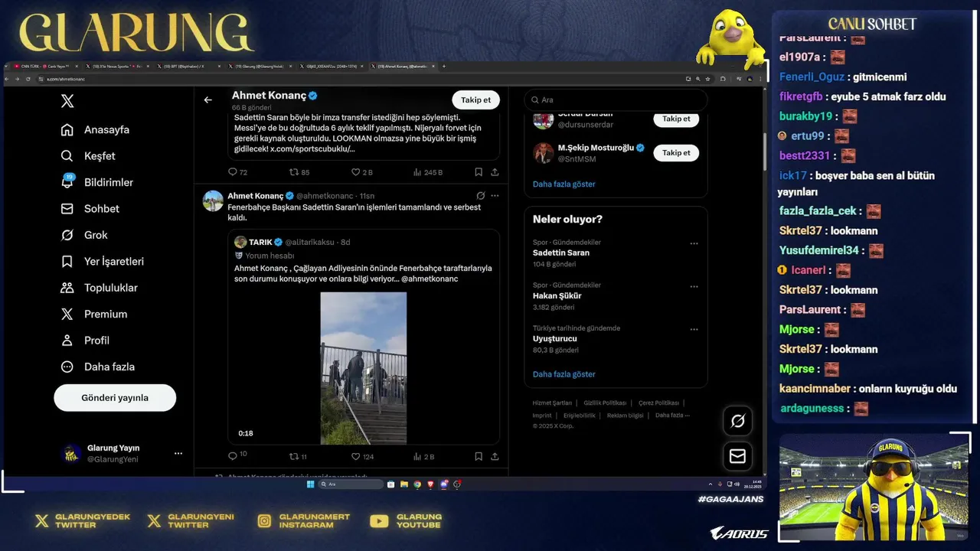The image size is (980, 551).
Task: Expand Daha fazla footer menu
Action: (x=672, y=416)
